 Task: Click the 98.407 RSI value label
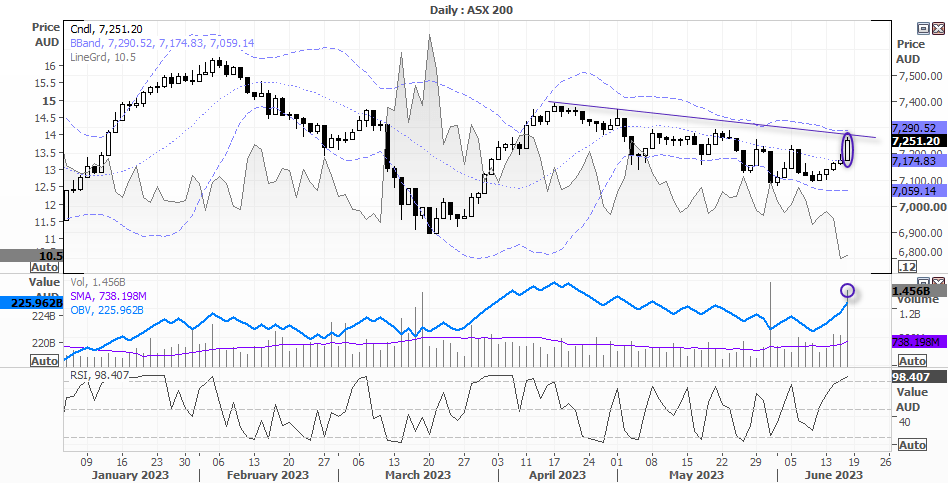[x=918, y=377]
